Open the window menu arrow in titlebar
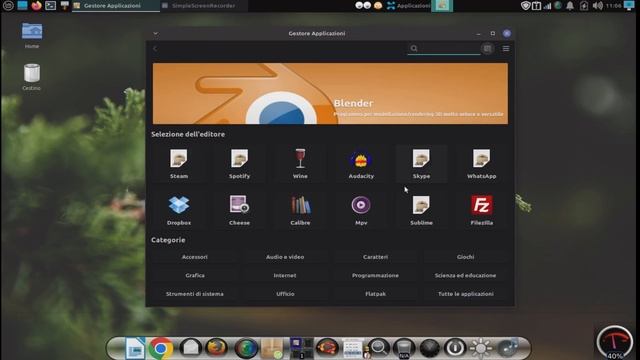Image resolution: width=640 pixels, height=360 pixels. point(156,33)
